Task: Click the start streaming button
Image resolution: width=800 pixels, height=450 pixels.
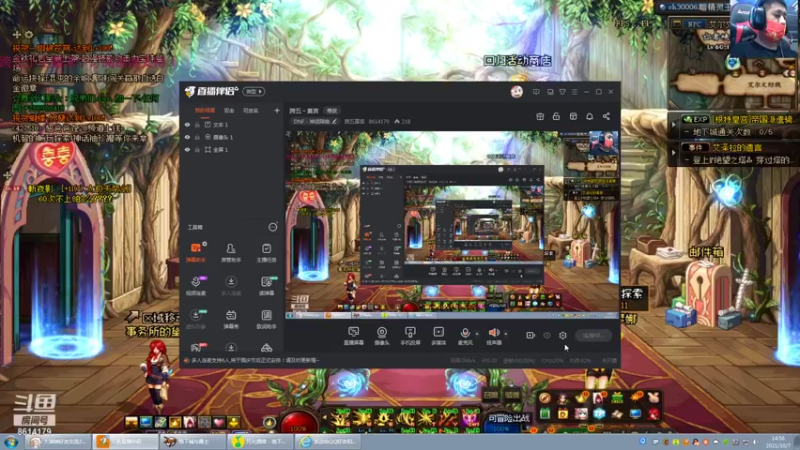Action: tap(593, 336)
